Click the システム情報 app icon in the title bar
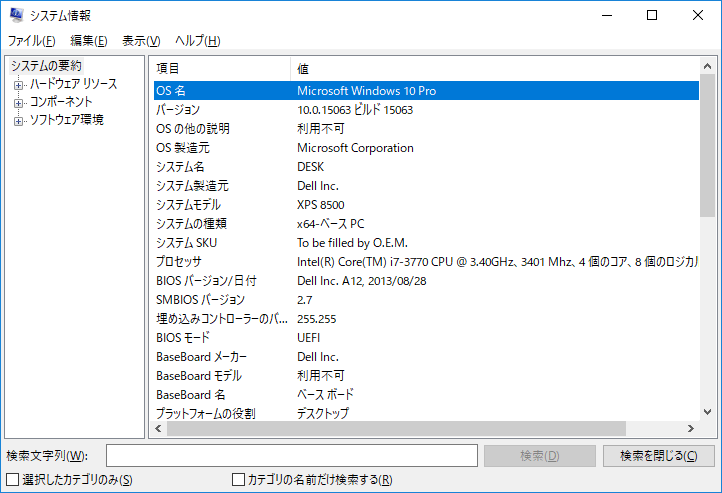722x493 pixels. [x=16, y=15]
